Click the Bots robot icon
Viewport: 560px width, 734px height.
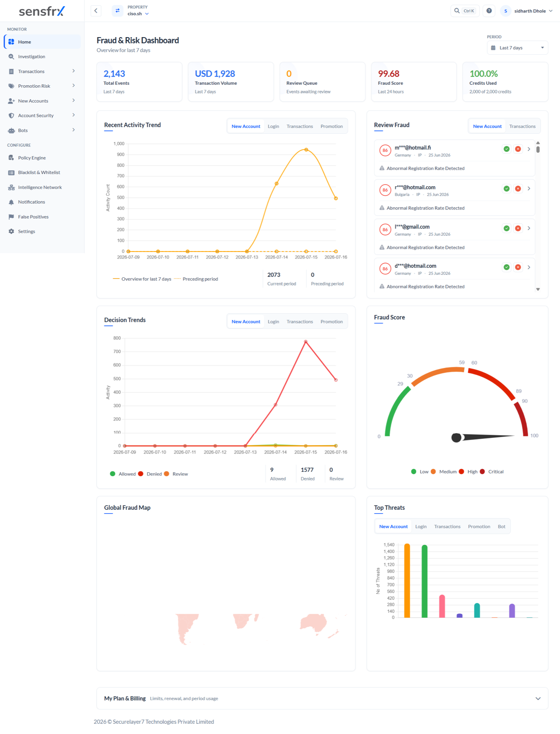click(11, 130)
